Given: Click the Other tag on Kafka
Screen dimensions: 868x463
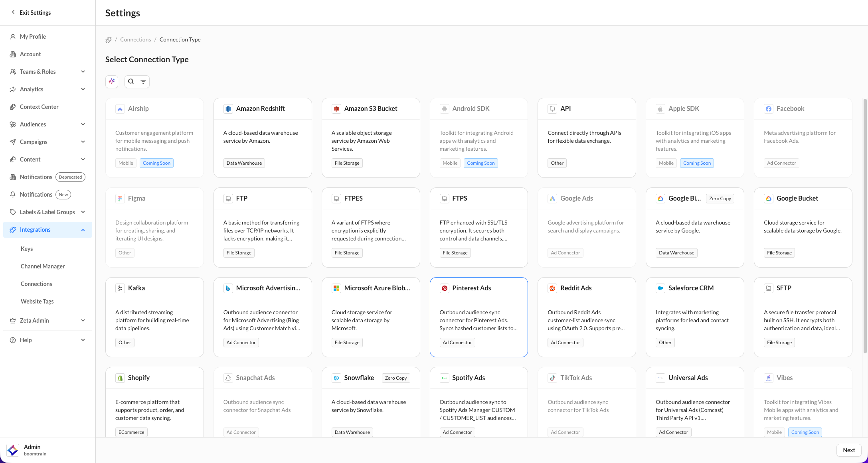Looking at the screenshot, I should 125,343.
